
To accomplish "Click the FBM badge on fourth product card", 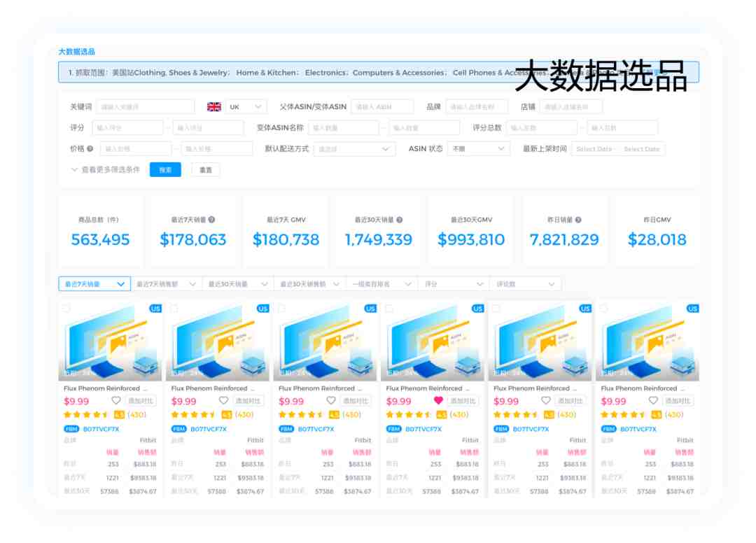I will point(394,429).
